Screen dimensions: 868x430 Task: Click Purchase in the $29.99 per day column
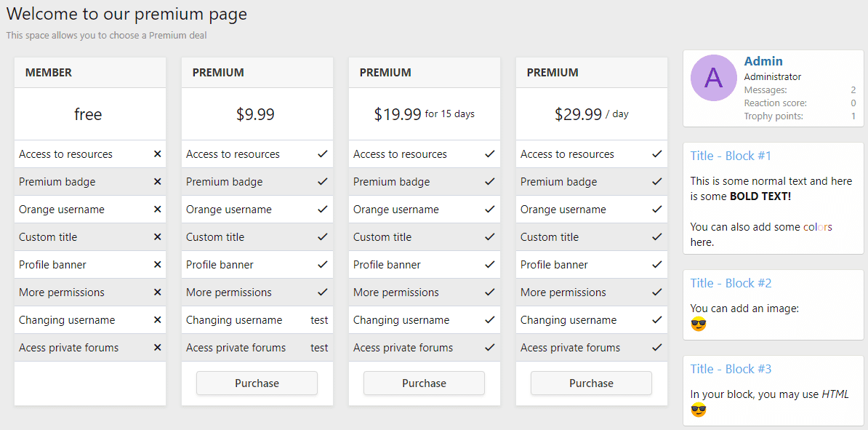point(591,383)
